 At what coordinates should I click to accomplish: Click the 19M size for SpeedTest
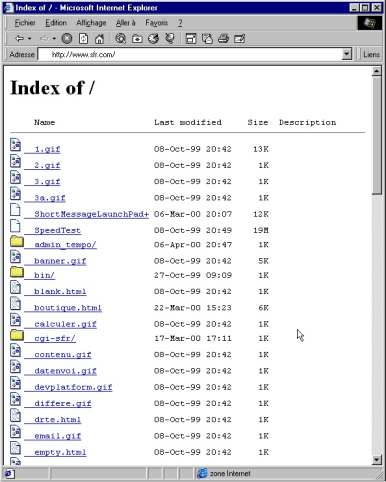click(x=261, y=230)
